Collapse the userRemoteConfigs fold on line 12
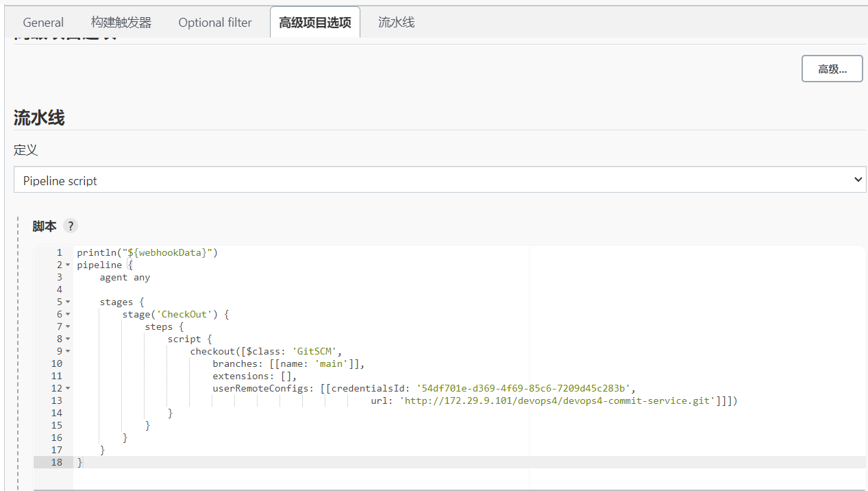This screenshot has width=868, height=491. (68, 389)
